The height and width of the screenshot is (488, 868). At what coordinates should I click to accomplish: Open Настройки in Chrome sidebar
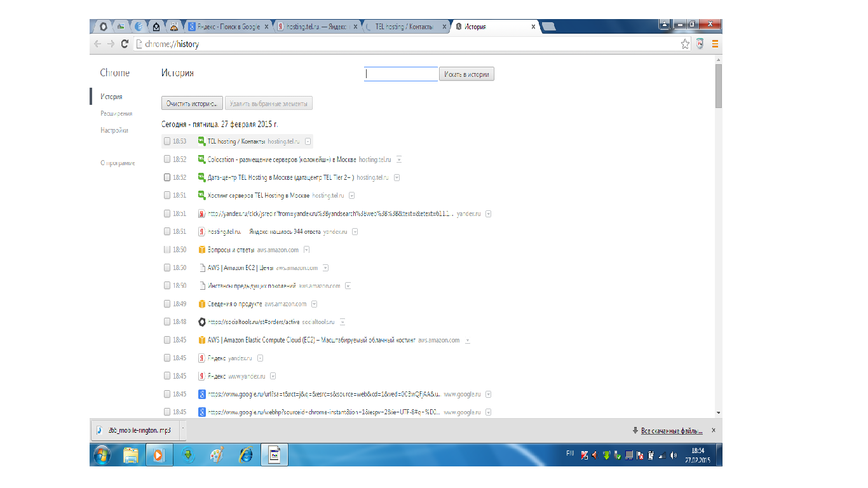pyautogui.click(x=114, y=130)
